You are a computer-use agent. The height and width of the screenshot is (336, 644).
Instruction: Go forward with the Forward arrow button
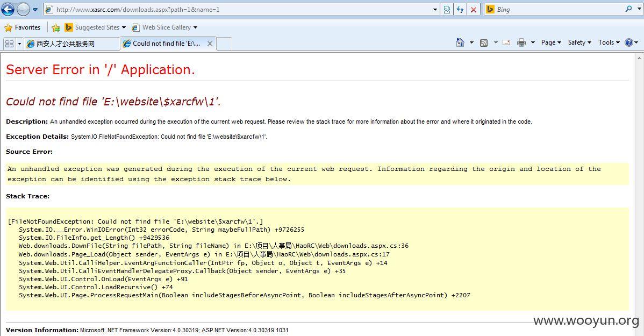(x=23, y=9)
